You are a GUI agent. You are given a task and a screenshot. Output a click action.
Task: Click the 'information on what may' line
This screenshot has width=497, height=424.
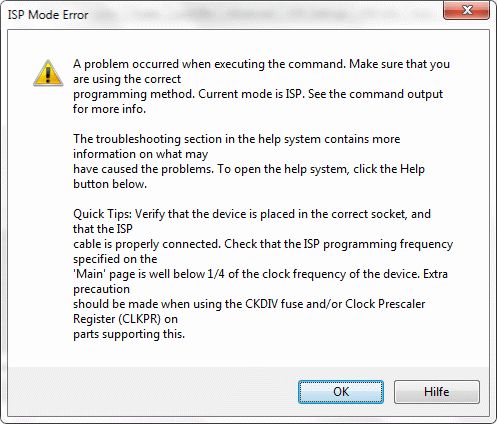click(x=140, y=154)
